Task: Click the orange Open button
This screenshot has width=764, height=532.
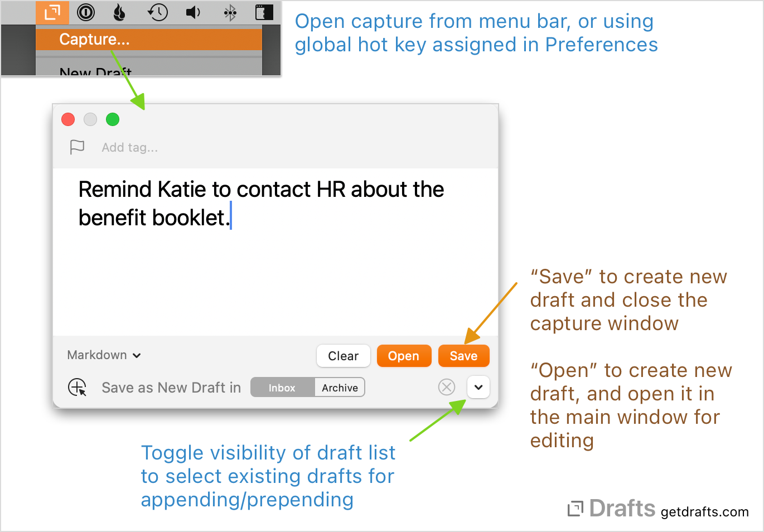Action: pyautogui.click(x=404, y=356)
